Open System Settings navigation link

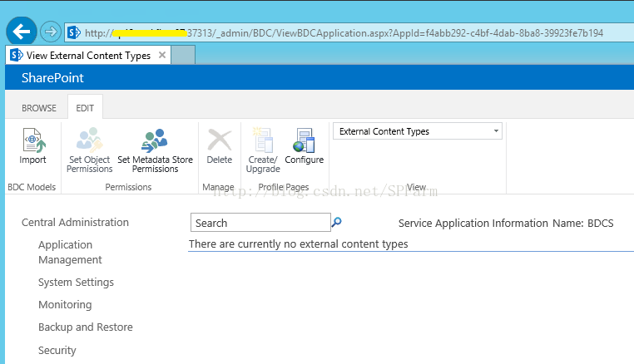coord(76,282)
